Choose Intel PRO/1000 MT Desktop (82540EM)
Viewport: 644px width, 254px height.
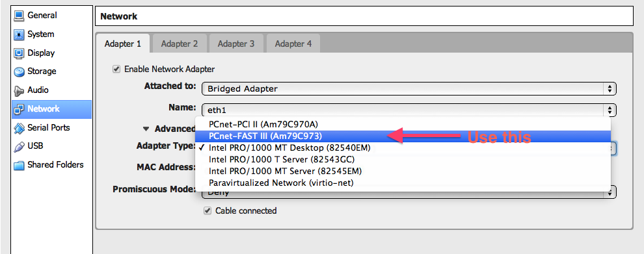point(403,147)
